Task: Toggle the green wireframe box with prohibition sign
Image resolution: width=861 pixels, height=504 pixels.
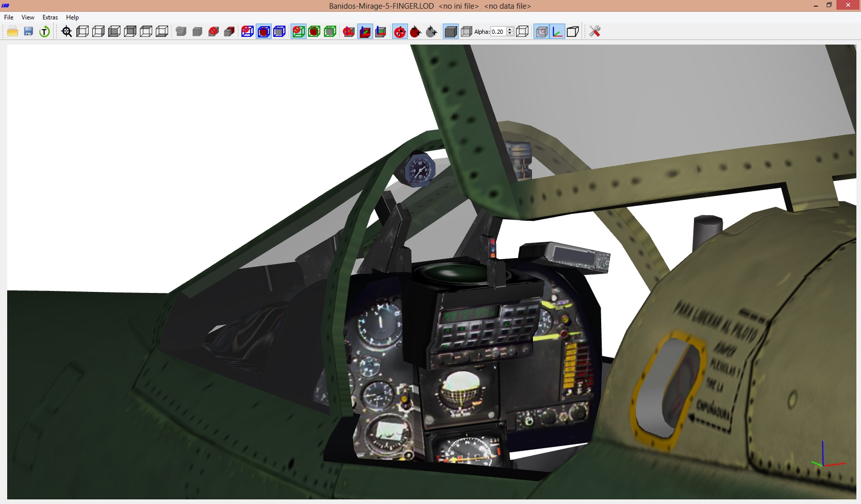Action: click(298, 31)
